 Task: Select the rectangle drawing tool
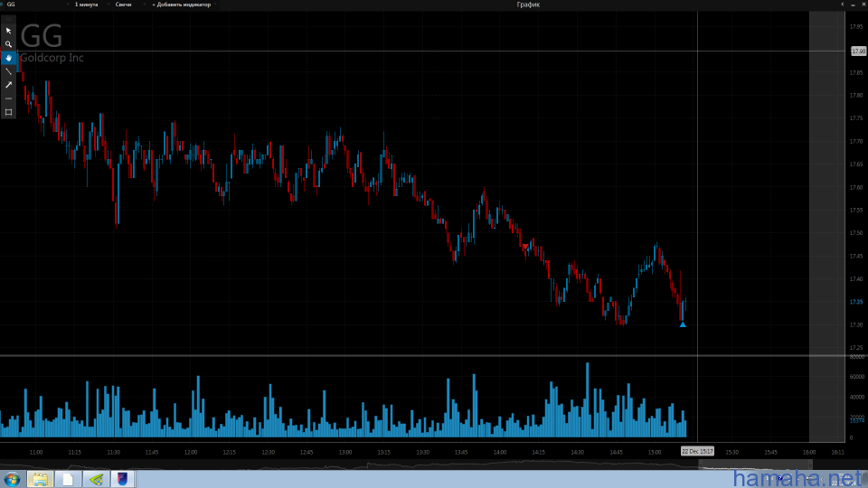[x=9, y=112]
